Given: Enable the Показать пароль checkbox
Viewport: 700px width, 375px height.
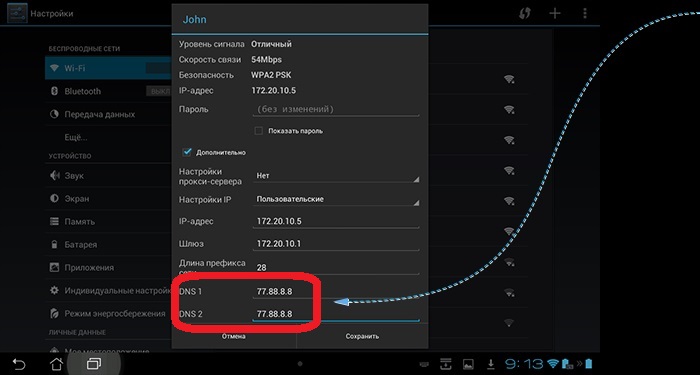Looking at the screenshot, I should coord(258,131).
